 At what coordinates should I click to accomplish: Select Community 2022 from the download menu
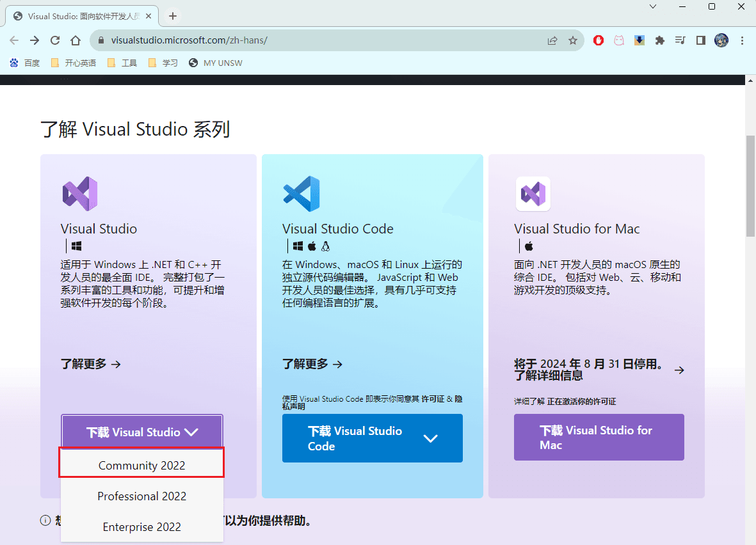click(141, 465)
